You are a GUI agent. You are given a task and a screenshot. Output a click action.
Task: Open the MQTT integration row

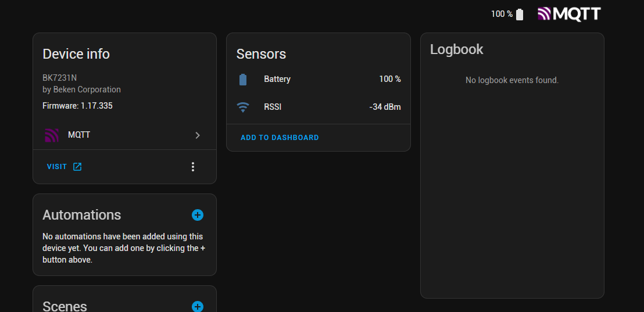pyautogui.click(x=124, y=135)
